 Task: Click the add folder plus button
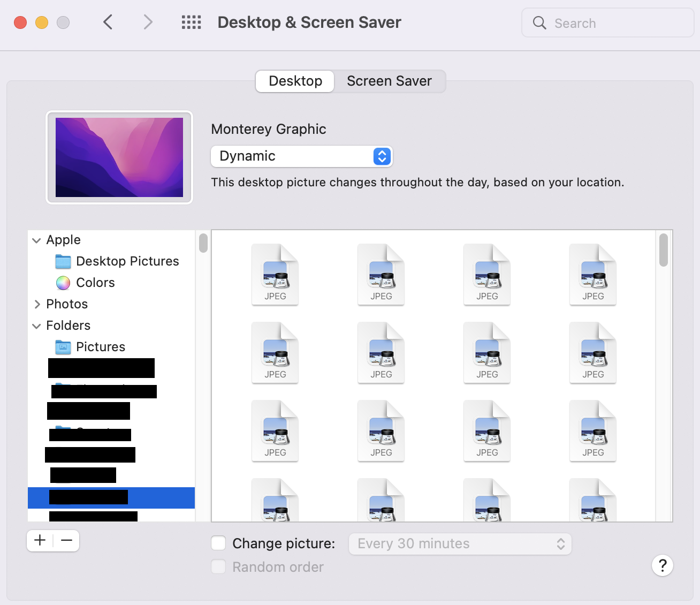click(39, 541)
